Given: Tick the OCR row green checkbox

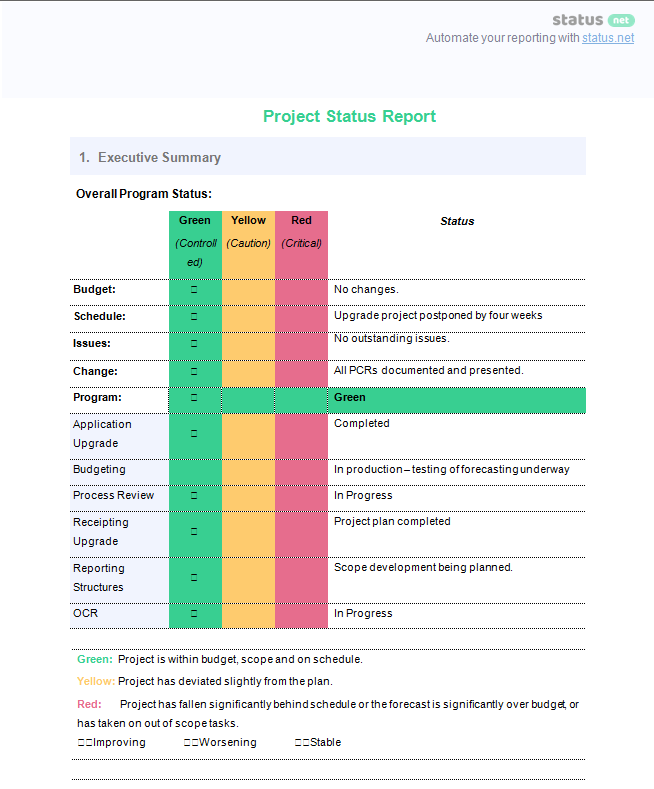Looking at the screenshot, I should (194, 614).
